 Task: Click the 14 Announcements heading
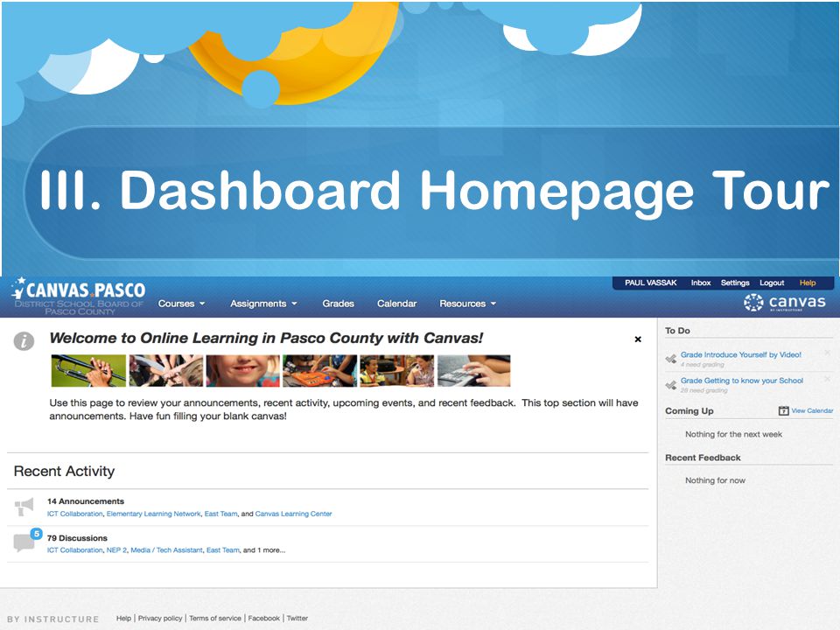[x=86, y=501]
